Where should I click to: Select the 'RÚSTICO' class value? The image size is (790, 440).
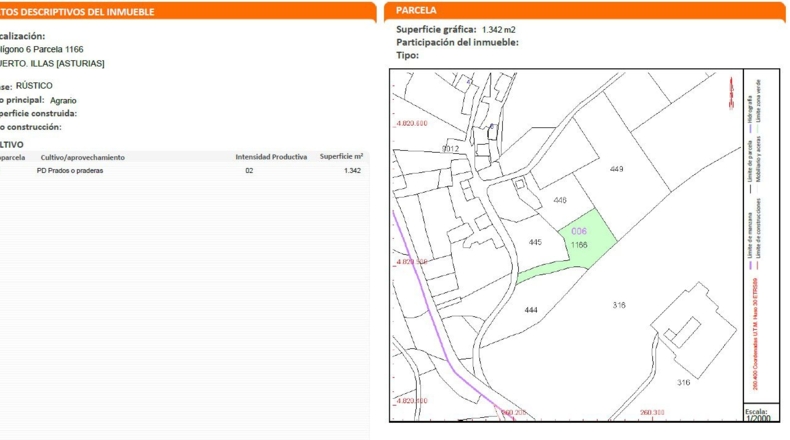click(x=34, y=86)
